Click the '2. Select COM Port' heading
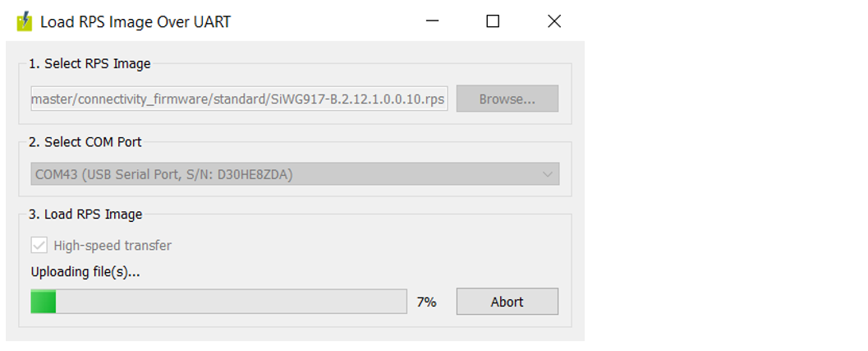This screenshot has height=351, width=868. [85, 141]
